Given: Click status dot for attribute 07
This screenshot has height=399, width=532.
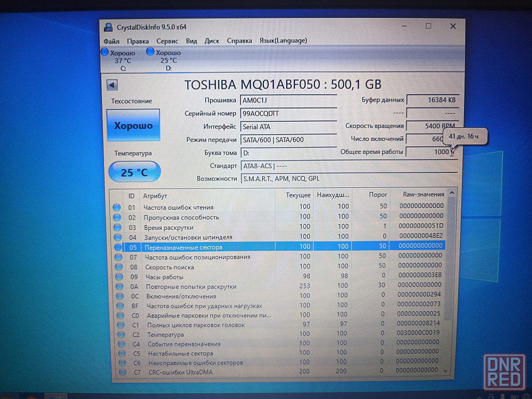Looking at the screenshot, I should tap(119, 257).
